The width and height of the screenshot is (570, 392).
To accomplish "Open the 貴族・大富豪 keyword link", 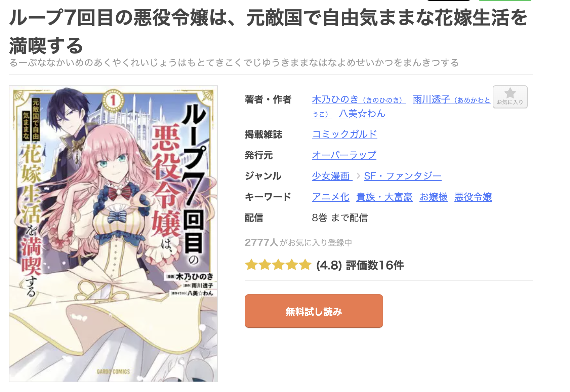I will point(384,197).
